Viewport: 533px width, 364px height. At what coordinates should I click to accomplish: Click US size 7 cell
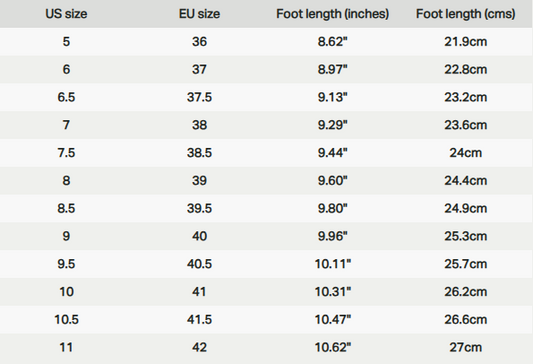tap(66, 125)
